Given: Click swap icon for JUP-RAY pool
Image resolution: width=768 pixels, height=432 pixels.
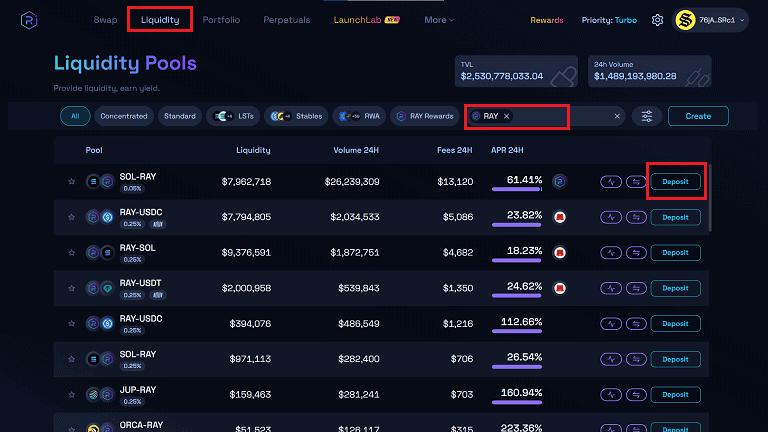Looking at the screenshot, I should click(x=636, y=395).
